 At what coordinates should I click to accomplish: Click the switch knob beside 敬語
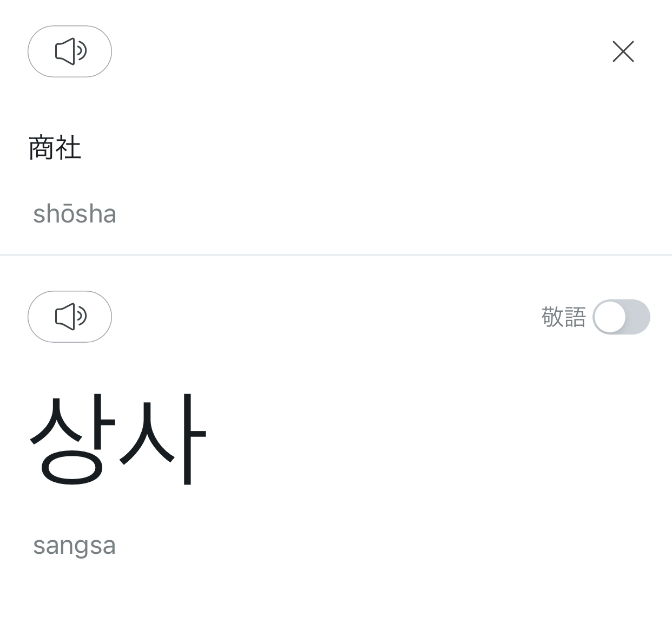pos(610,317)
